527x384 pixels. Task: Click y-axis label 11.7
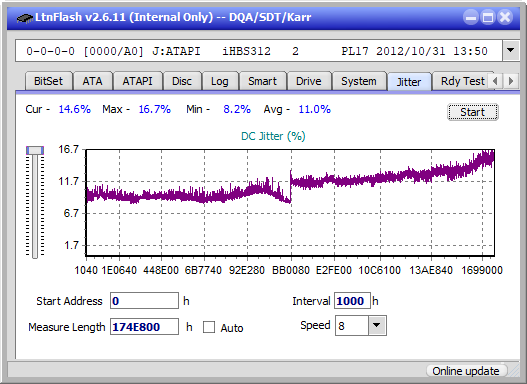pyautogui.click(x=69, y=182)
